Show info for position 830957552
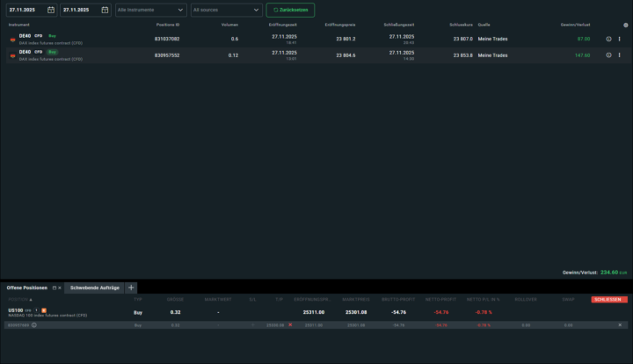This screenshot has height=364, width=633. pos(608,55)
